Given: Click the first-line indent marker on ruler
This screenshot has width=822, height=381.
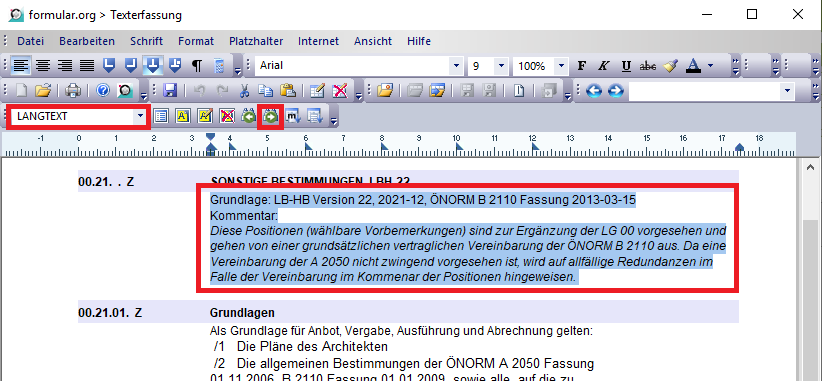Looking at the screenshot, I should (x=210, y=138).
